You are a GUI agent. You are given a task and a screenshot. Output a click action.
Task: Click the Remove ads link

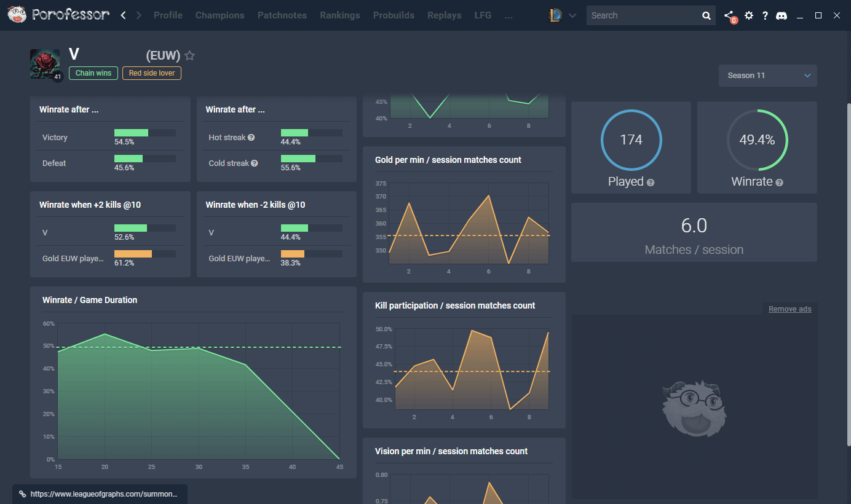tap(790, 309)
